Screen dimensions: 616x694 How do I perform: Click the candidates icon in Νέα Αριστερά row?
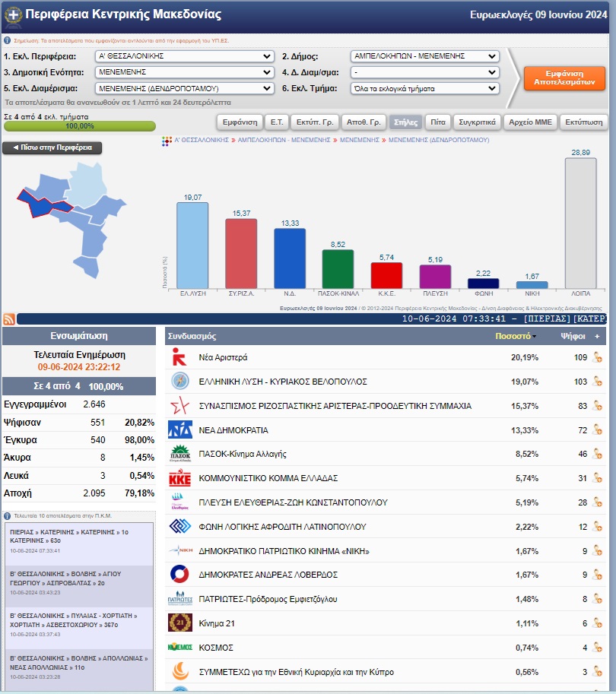[598, 357]
